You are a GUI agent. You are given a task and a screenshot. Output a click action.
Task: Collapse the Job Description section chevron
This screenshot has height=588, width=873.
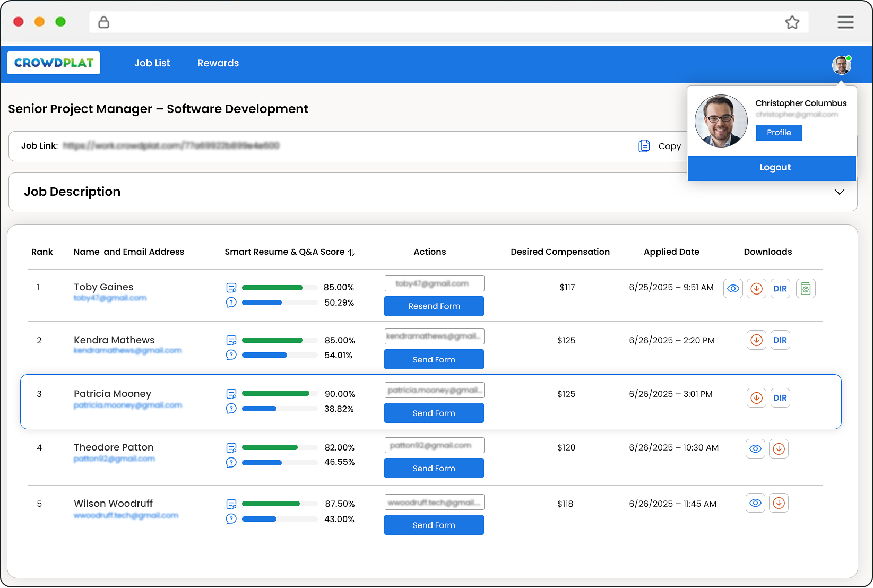840,192
